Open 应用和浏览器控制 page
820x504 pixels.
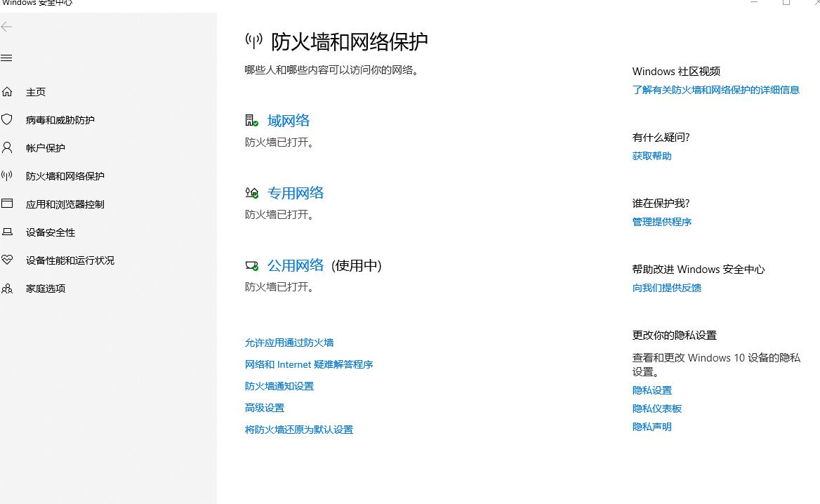pos(65,204)
